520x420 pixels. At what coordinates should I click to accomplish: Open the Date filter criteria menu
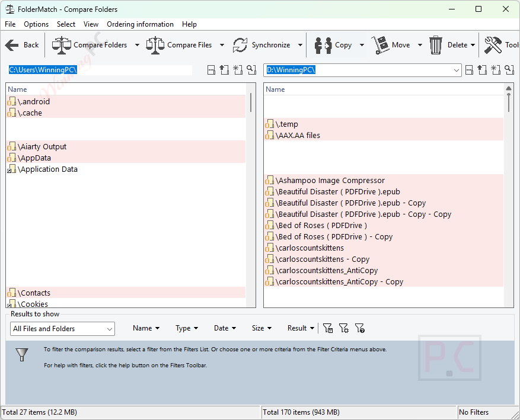pos(225,328)
